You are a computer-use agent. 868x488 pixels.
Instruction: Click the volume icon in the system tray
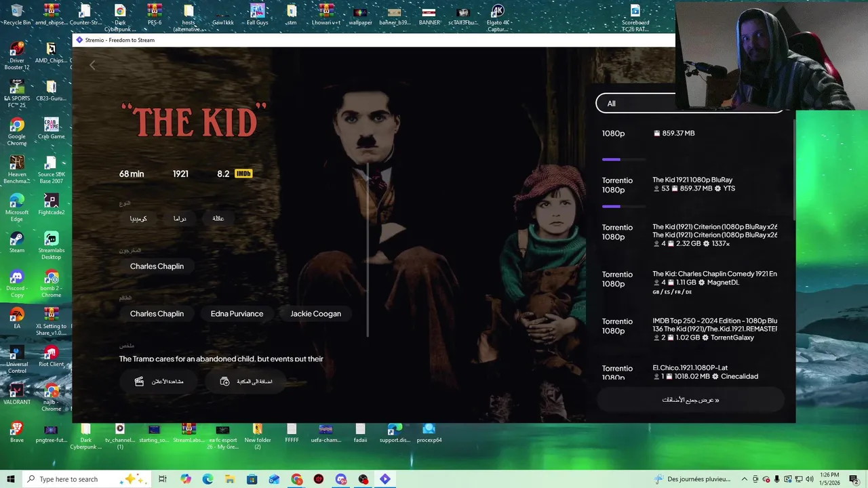(809, 479)
